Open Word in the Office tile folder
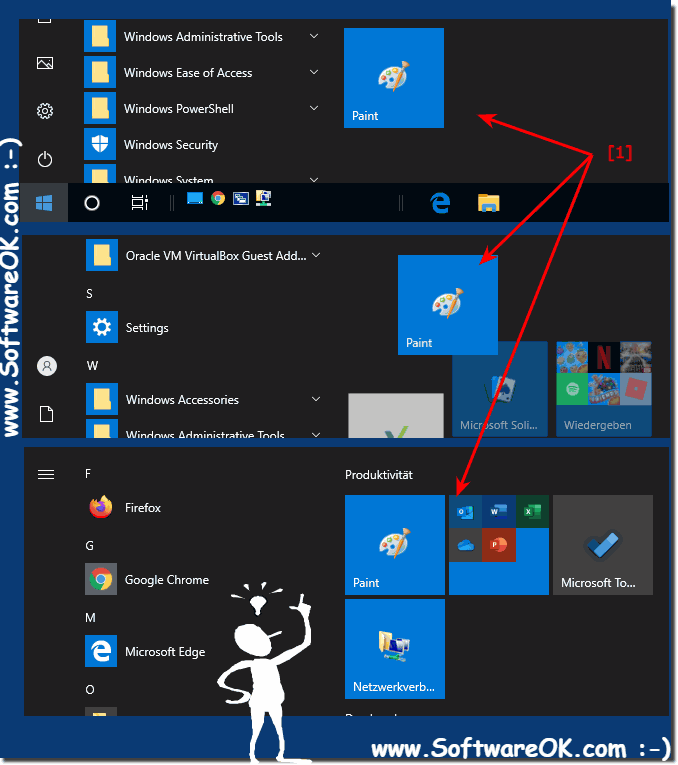This screenshot has height=765, width=678. coord(499,512)
